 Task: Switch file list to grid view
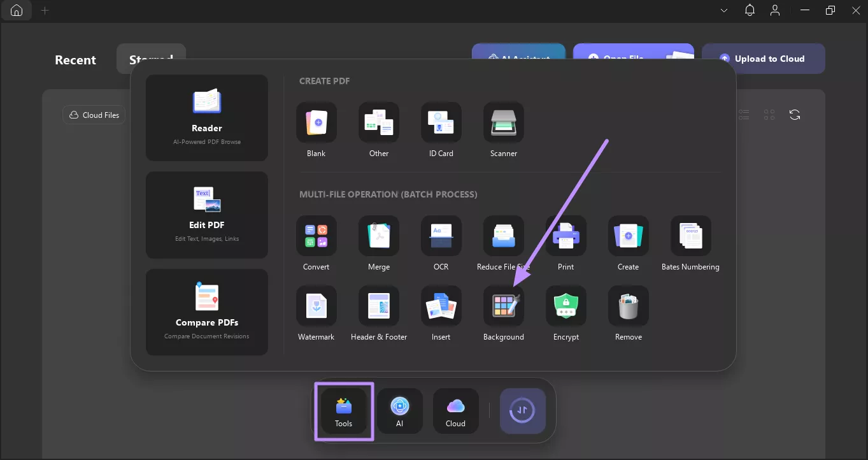tap(769, 115)
